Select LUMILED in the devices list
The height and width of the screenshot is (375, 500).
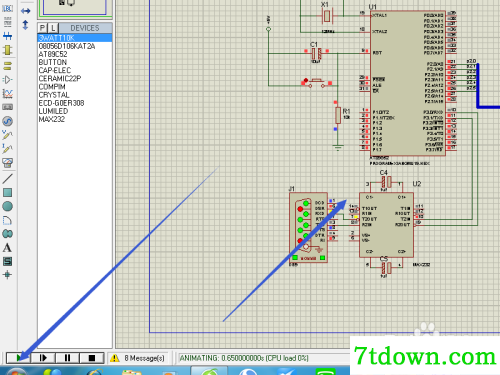pyautogui.click(x=75, y=111)
